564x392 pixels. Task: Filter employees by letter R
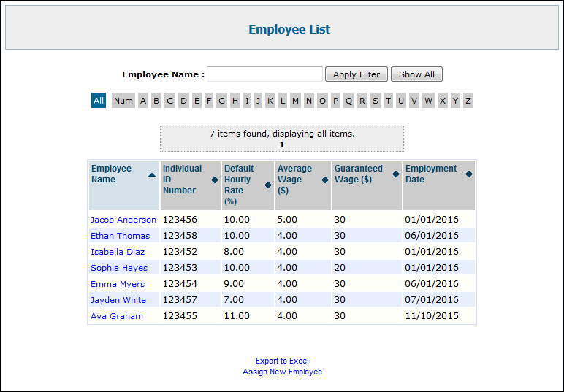click(x=362, y=101)
